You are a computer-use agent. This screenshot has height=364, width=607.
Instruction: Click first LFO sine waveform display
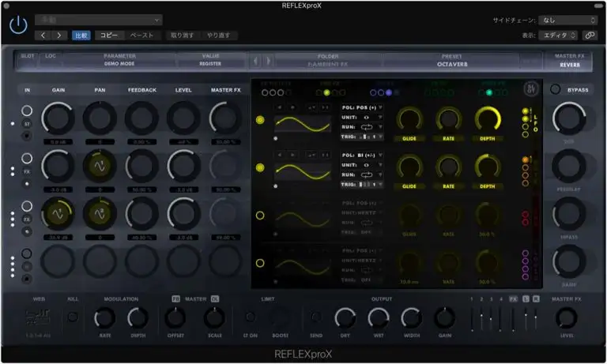pos(303,124)
